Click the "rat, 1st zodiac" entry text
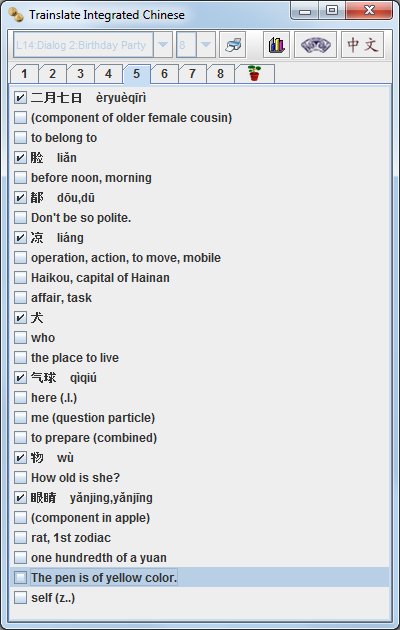The image size is (400, 630). (71, 538)
